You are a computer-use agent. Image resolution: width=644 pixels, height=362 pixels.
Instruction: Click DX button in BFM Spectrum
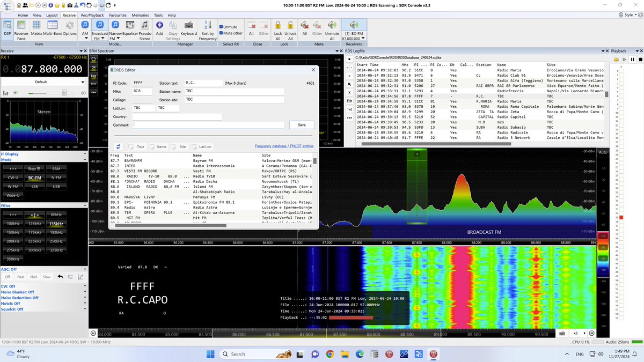point(93,68)
